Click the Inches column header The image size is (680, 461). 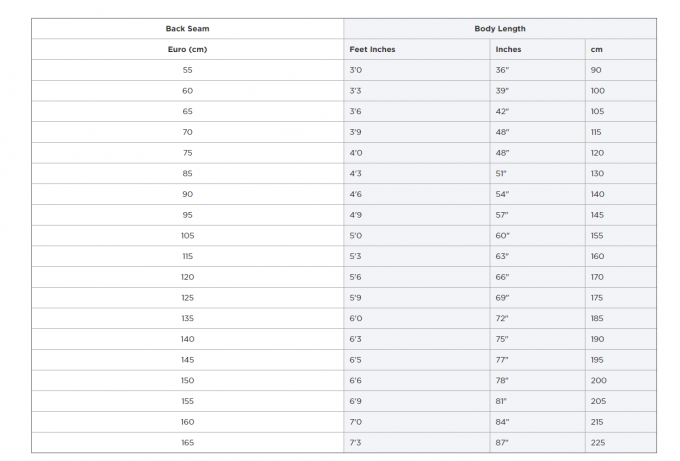[x=537, y=49]
